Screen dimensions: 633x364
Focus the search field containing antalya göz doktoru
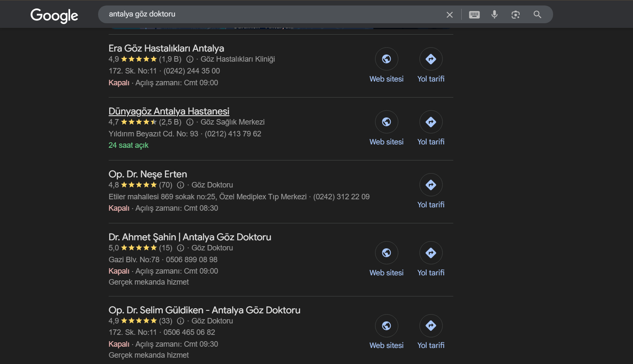point(271,14)
